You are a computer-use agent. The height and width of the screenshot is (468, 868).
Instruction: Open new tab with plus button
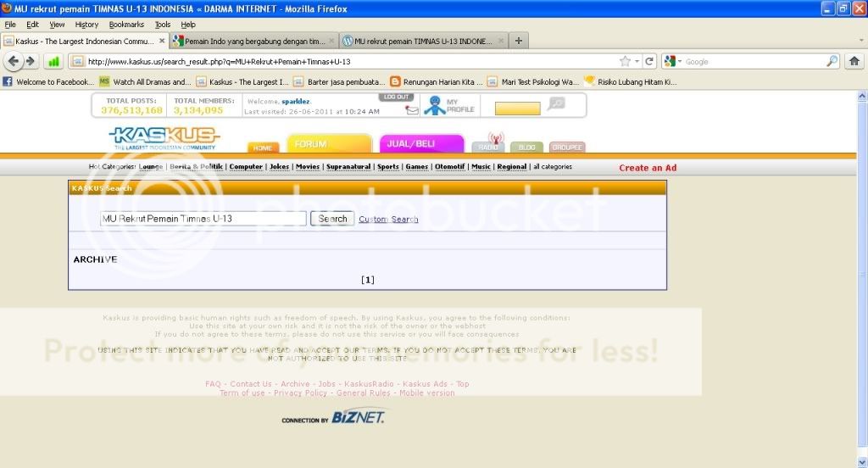click(x=518, y=41)
